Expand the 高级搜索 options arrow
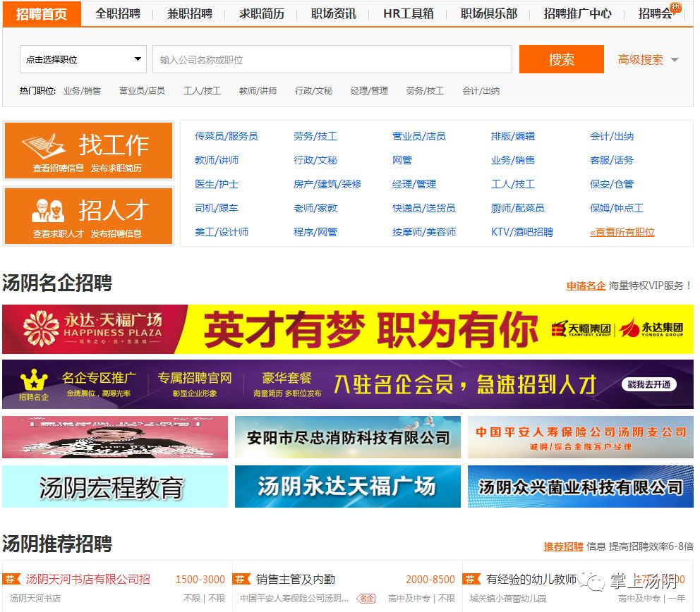This screenshot has height=612, width=700. (x=675, y=60)
